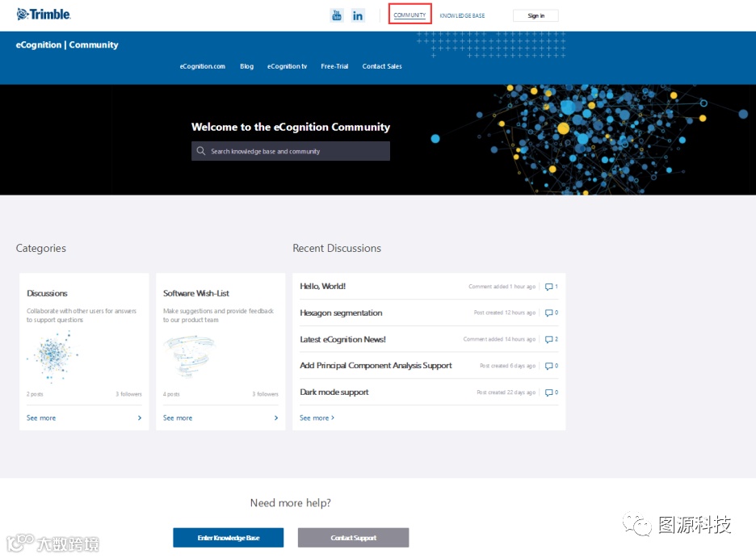This screenshot has height=558, width=756.
Task: Click the Enter Knowledge Base button
Action: coord(228,537)
